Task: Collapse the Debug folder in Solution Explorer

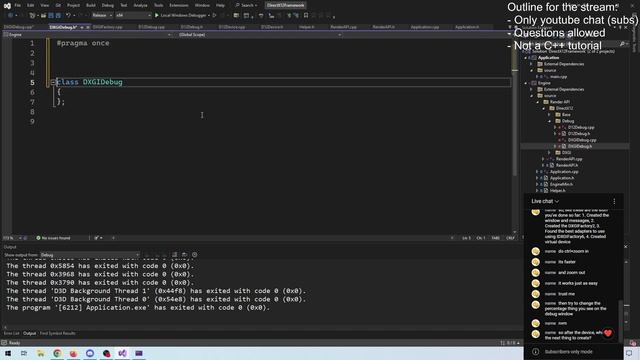Action: (549, 121)
